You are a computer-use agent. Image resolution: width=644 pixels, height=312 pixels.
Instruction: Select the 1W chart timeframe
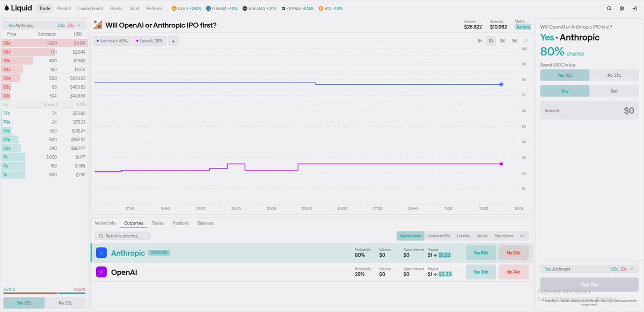coord(502,41)
